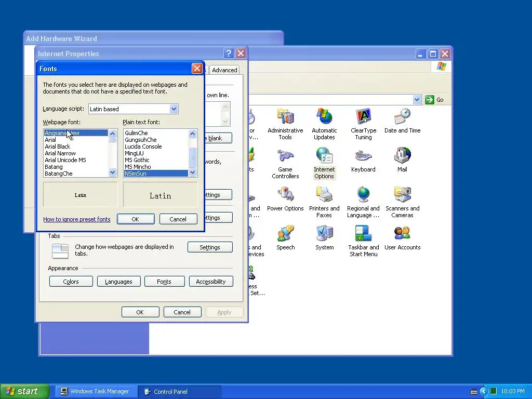532x399 pixels.
Task: Click Plain text font list scroll up arrow
Action: click(192, 134)
